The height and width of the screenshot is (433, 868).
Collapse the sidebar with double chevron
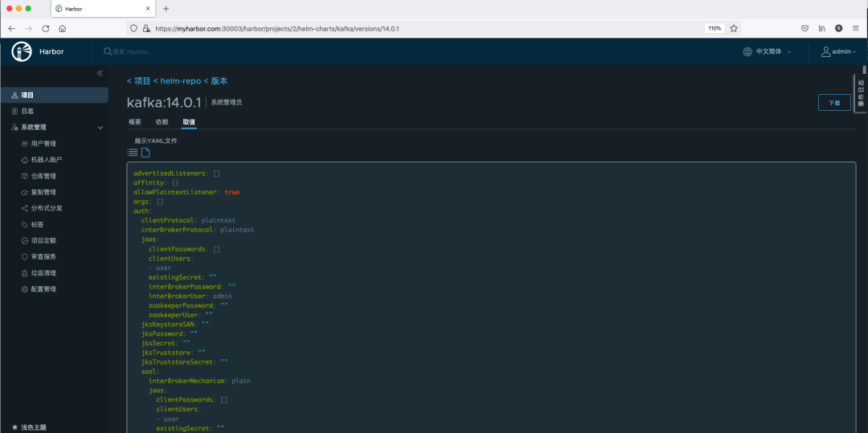coord(100,73)
